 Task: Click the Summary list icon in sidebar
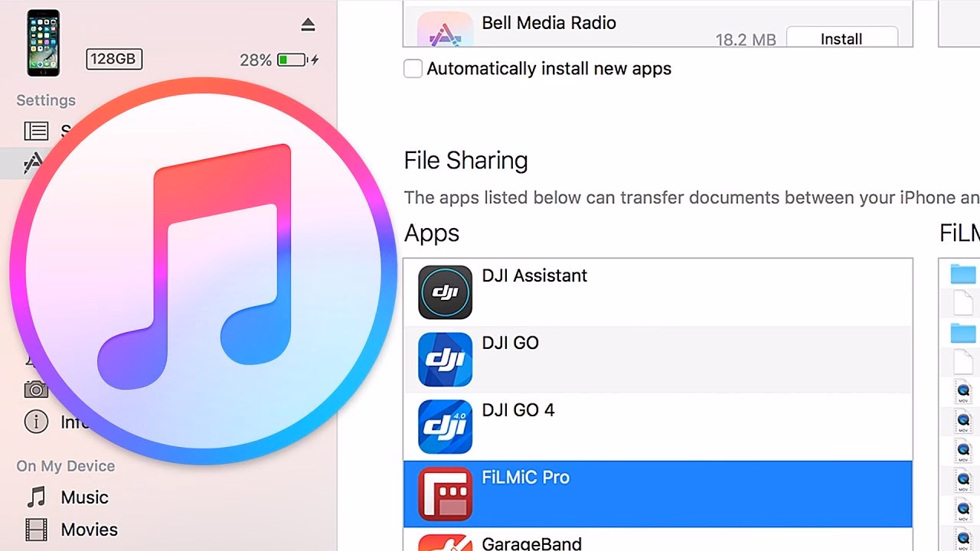(x=36, y=131)
